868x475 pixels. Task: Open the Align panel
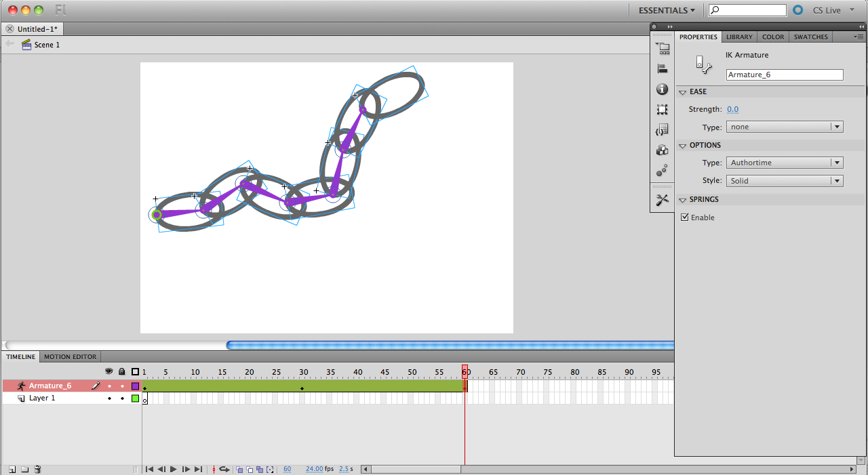coord(662,68)
